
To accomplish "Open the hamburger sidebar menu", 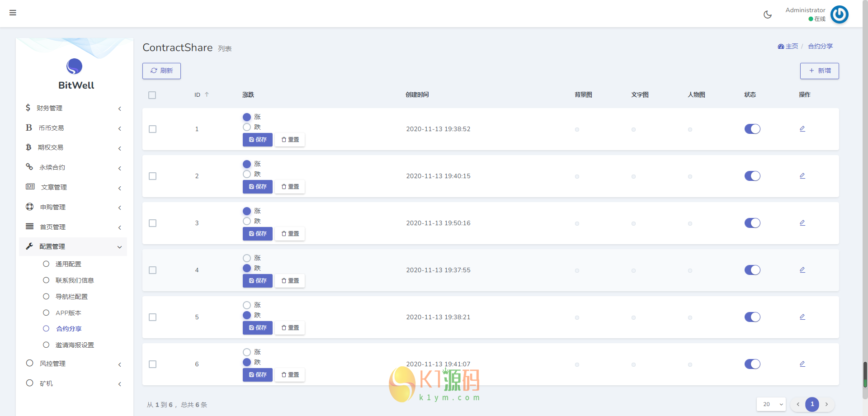I will [13, 13].
